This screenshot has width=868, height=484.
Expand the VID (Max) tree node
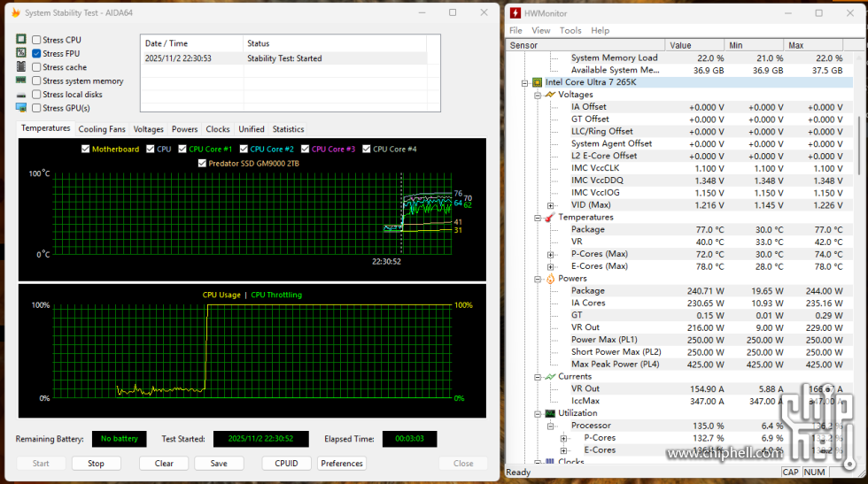550,205
